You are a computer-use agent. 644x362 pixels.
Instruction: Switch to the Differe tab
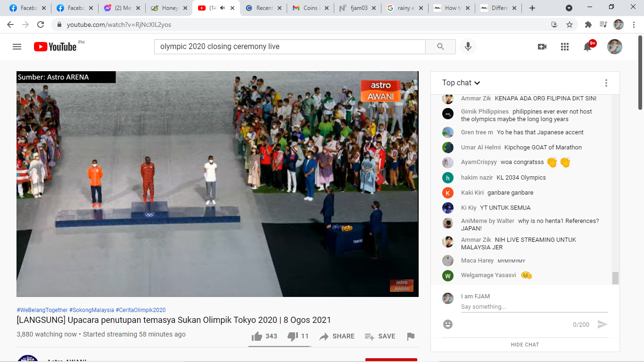click(499, 8)
